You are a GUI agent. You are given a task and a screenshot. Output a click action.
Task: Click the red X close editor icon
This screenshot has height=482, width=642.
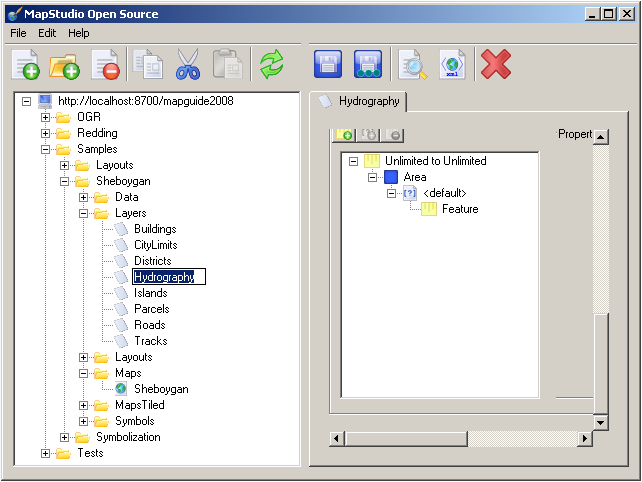click(496, 65)
